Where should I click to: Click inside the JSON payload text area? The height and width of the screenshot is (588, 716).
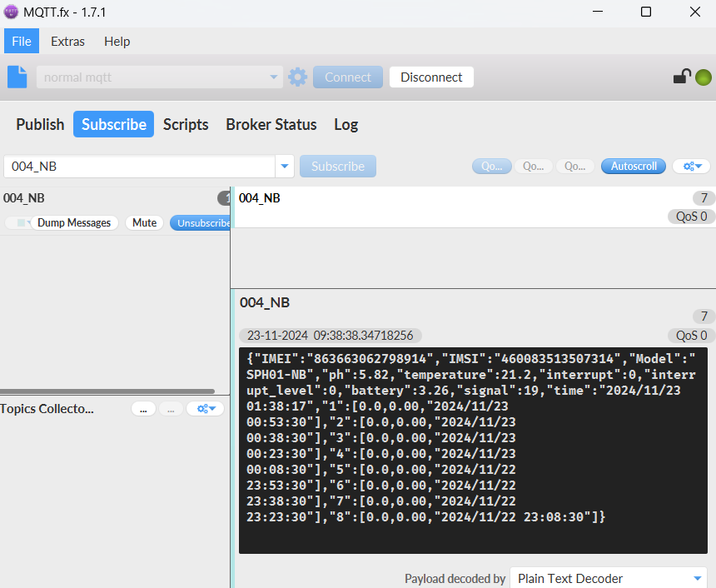pyautogui.click(x=473, y=451)
